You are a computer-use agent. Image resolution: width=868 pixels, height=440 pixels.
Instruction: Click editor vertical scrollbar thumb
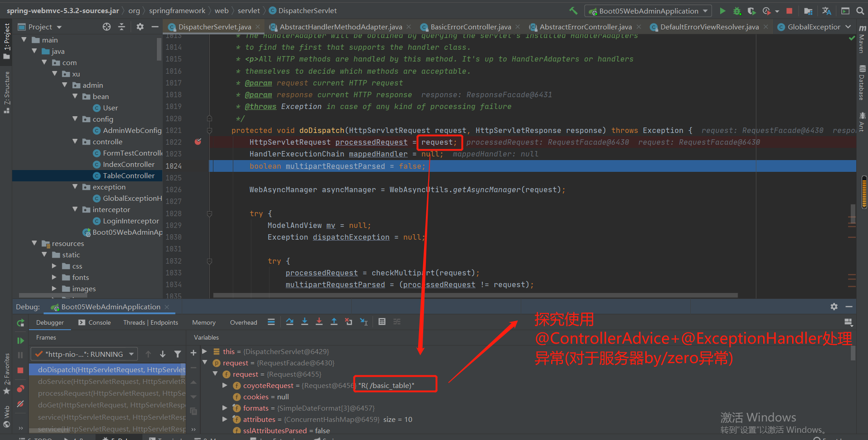(853, 215)
